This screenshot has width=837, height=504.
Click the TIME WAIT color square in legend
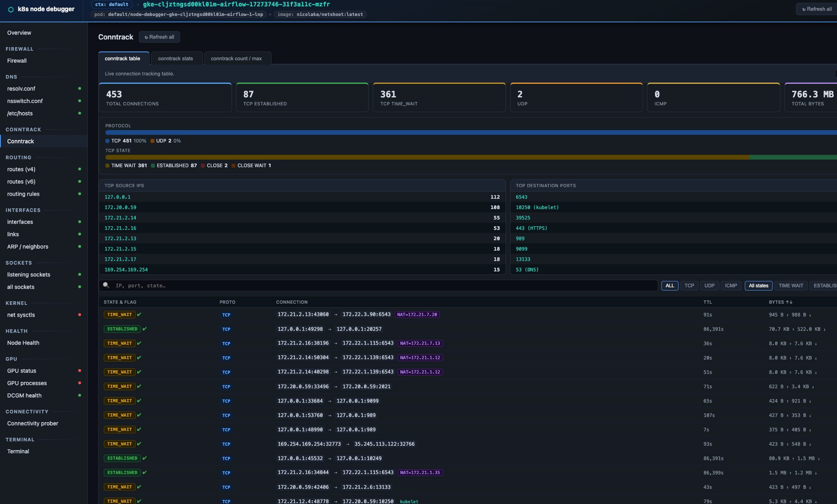point(108,166)
